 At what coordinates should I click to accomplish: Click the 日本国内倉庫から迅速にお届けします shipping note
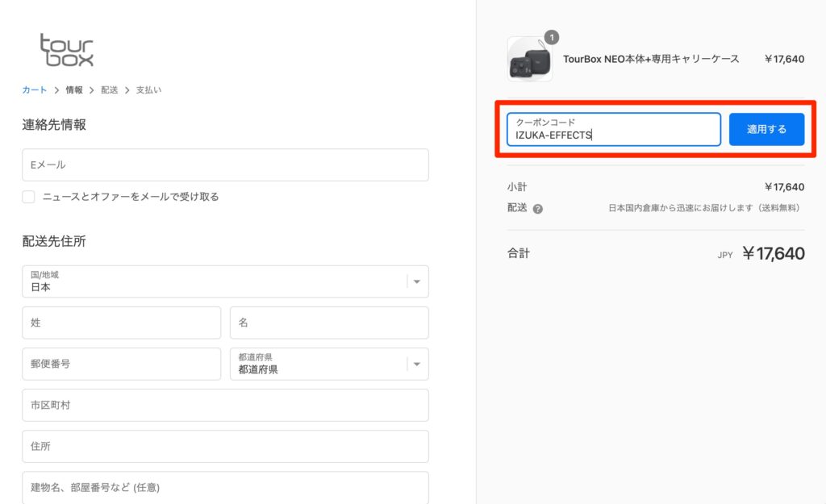pyautogui.click(x=705, y=208)
